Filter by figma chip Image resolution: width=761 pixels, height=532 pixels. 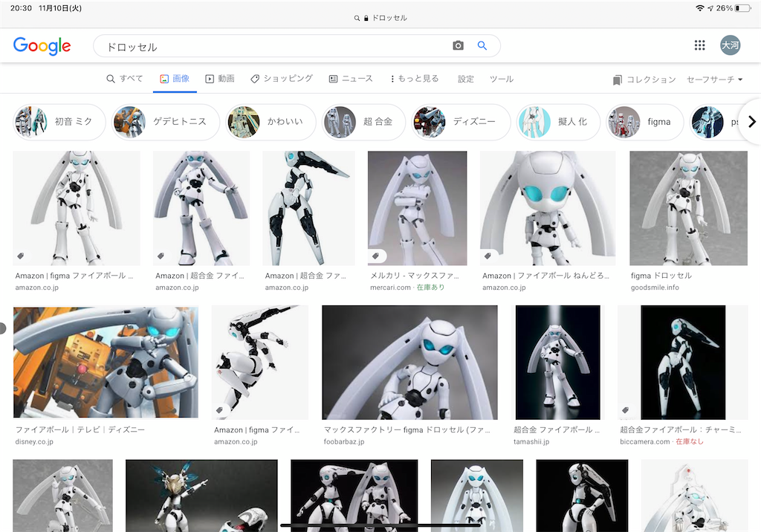point(645,122)
